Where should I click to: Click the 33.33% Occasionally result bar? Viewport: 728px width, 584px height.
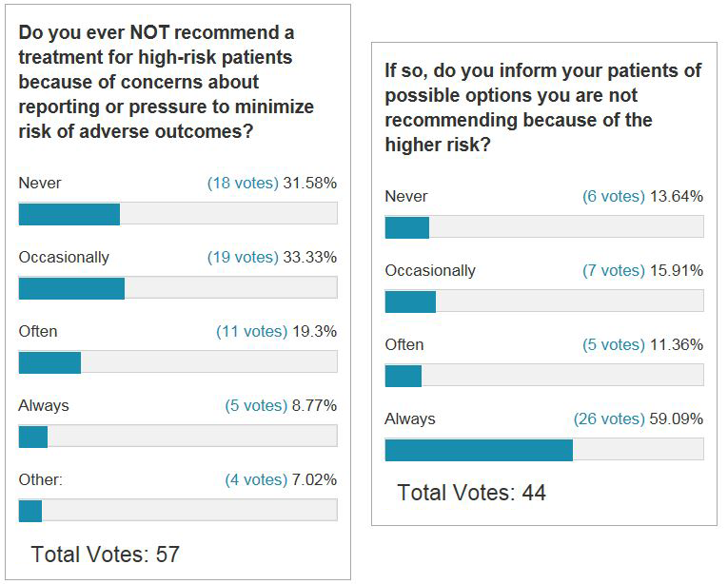(x=178, y=287)
